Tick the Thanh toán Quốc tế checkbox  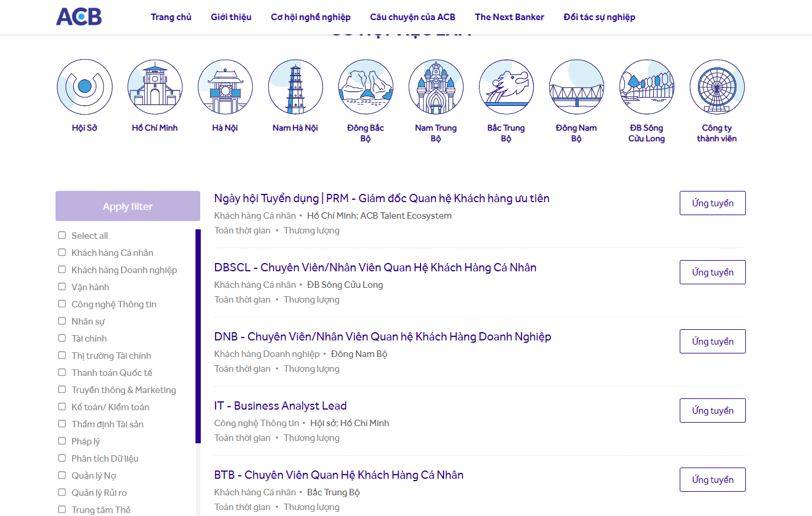62,372
